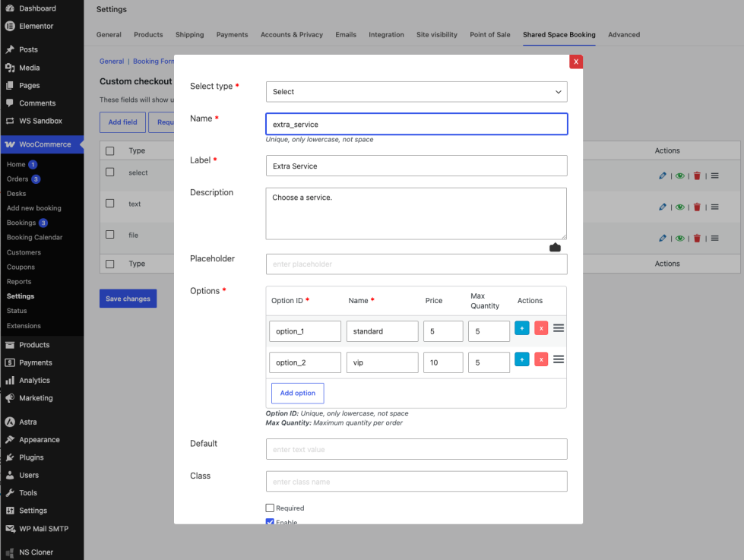
Task: Click the Label field with Extra Service
Action: [416, 166]
